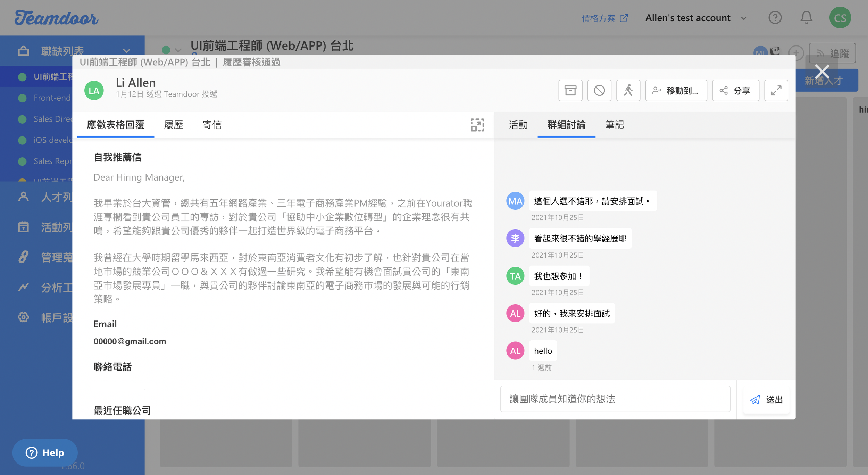The width and height of the screenshot is (868, 475).
Task: Click the scan/focus view icon
Action: pos(477,125)
